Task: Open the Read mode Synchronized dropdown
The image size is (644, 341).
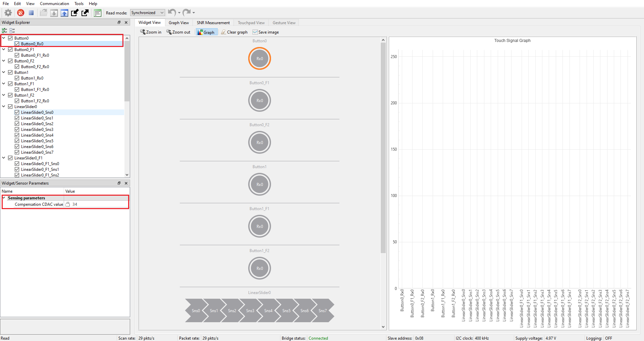Action: [148, 13]
